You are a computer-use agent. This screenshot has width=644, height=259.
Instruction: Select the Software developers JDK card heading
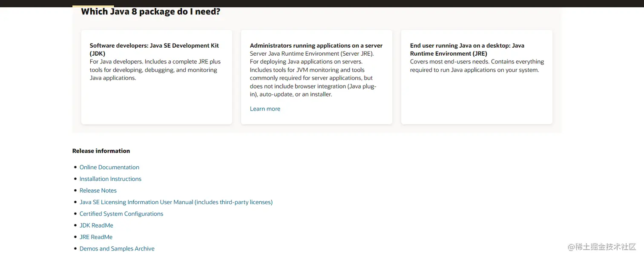(154, 49)
